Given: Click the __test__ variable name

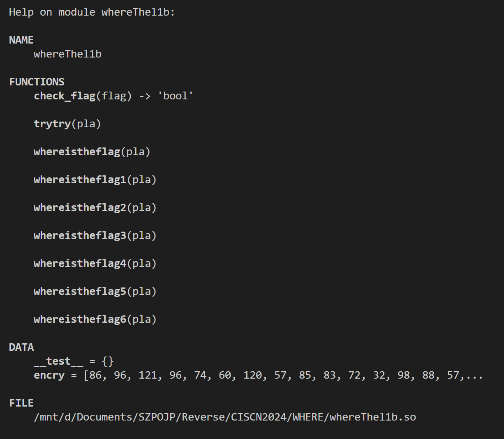Looking at the screenshot, I should [x=58, y=361].
